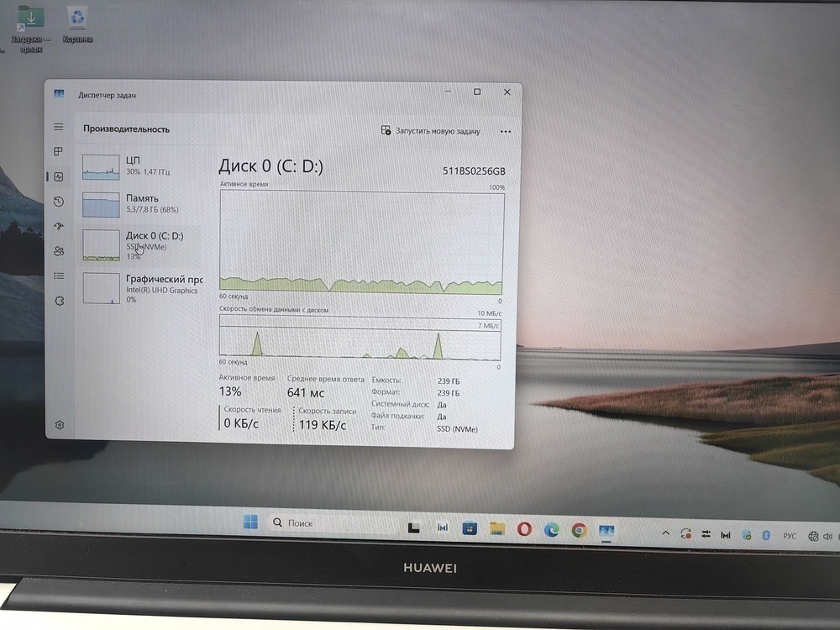
Task: Select the Память performance entry
Action: point(141,204)
